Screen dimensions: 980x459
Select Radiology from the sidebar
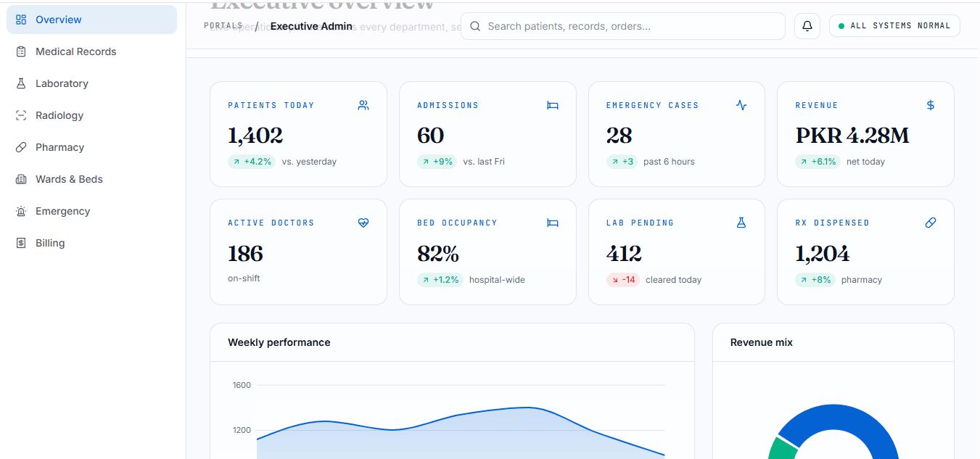91,115
